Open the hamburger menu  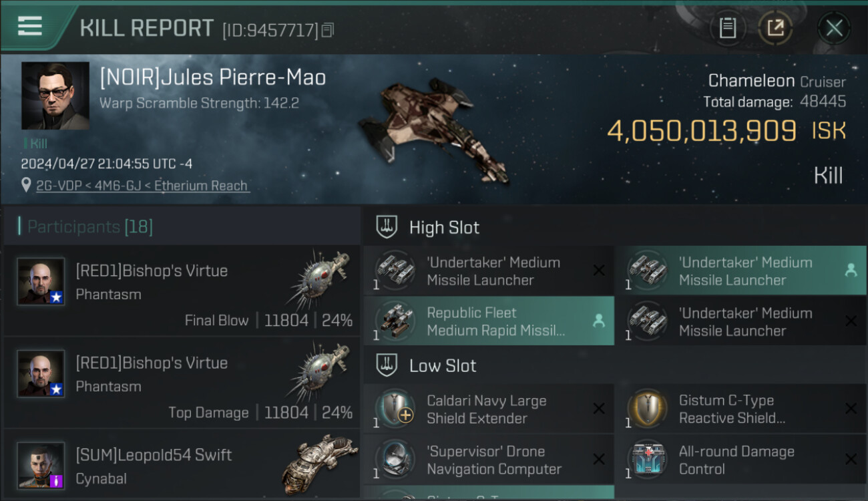[x=30, y=27]
